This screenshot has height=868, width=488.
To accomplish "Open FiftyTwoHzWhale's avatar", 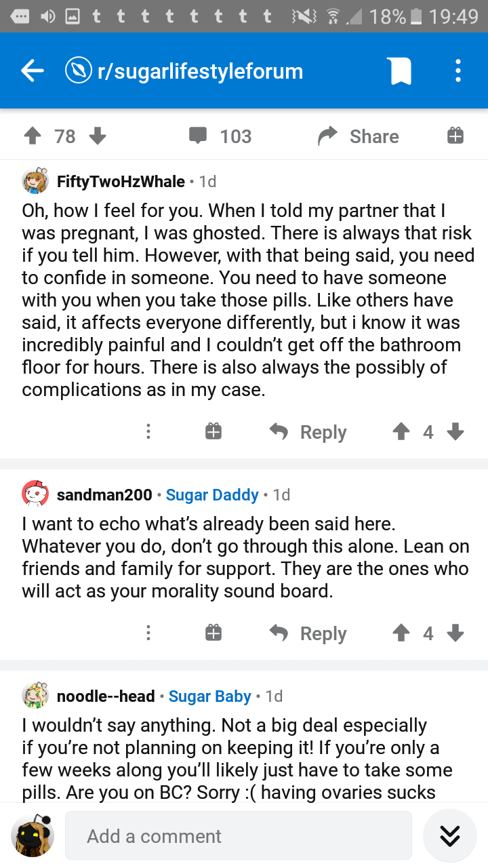I will pos(35,181).
